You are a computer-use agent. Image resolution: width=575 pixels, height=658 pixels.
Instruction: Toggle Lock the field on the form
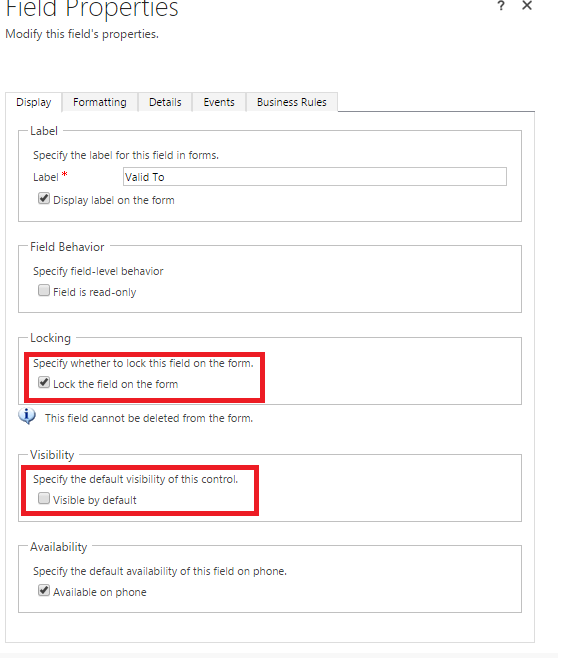(x=44, y=382)
